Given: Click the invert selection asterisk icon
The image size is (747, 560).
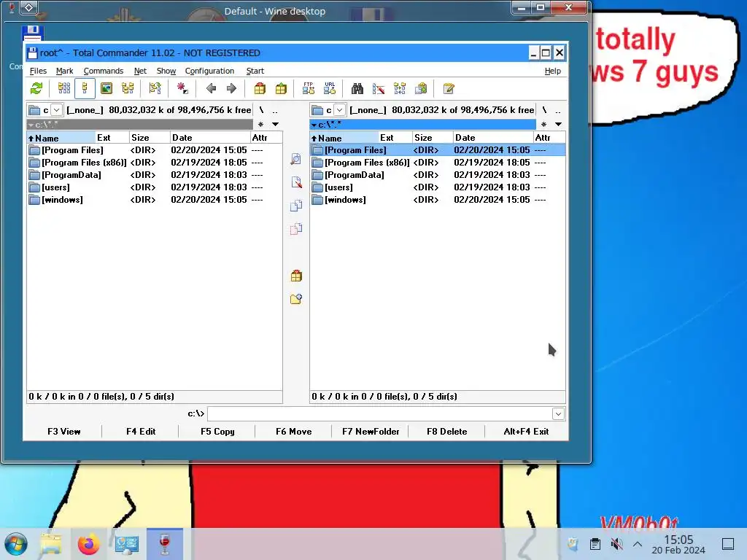Looking at the screenshot, I should (x=182, y=88).
